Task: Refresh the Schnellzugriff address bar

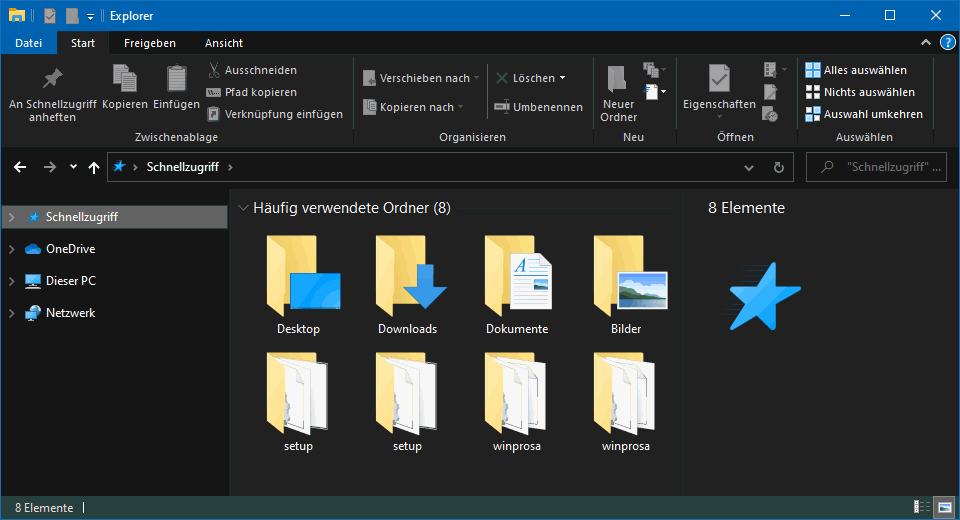Action: tap(778, 168)
